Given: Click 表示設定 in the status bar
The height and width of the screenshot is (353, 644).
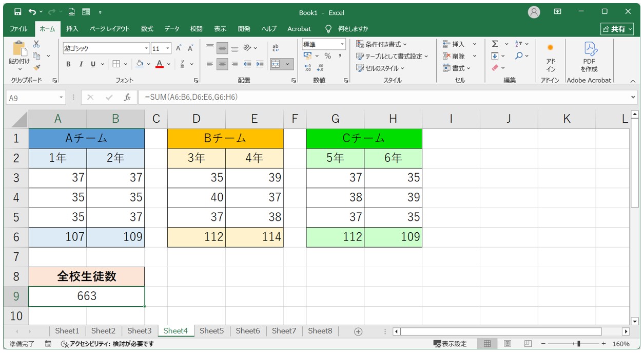Looking at the screenshot, I should coord(450,344).
